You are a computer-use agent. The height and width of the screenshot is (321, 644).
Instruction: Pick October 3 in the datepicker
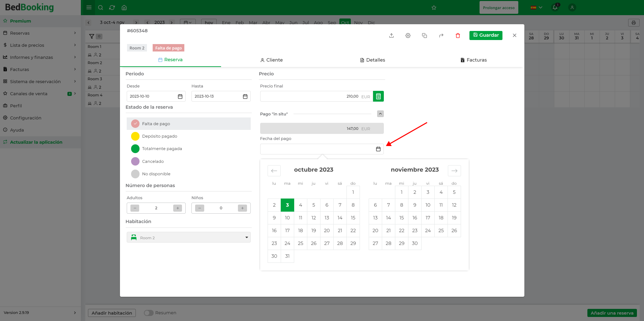pos(287,205)
